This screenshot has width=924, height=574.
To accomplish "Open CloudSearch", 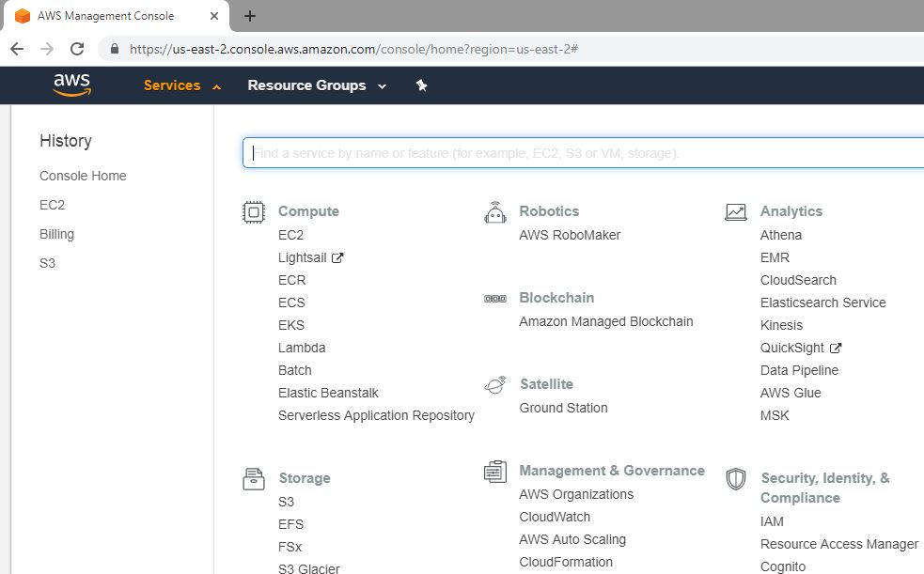I will click(798, 280).
